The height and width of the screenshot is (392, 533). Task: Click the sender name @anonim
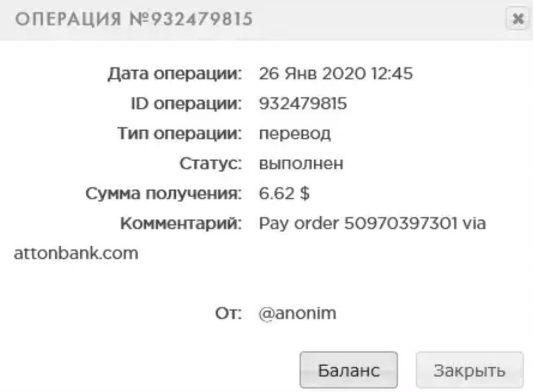[297, 313]
